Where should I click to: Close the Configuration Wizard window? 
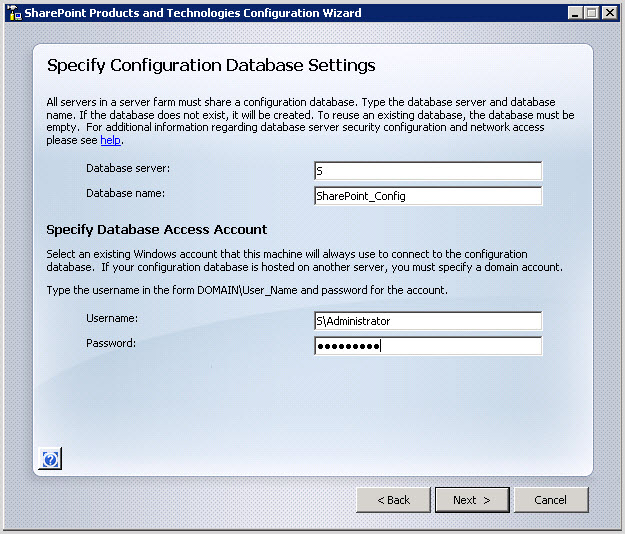(610, 13)
